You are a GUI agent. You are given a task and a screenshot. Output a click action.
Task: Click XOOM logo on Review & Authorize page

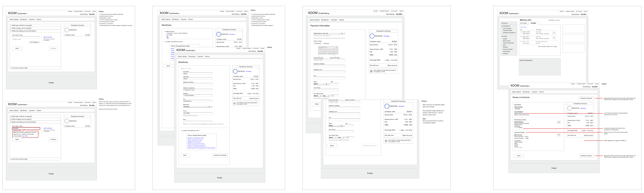515,86
